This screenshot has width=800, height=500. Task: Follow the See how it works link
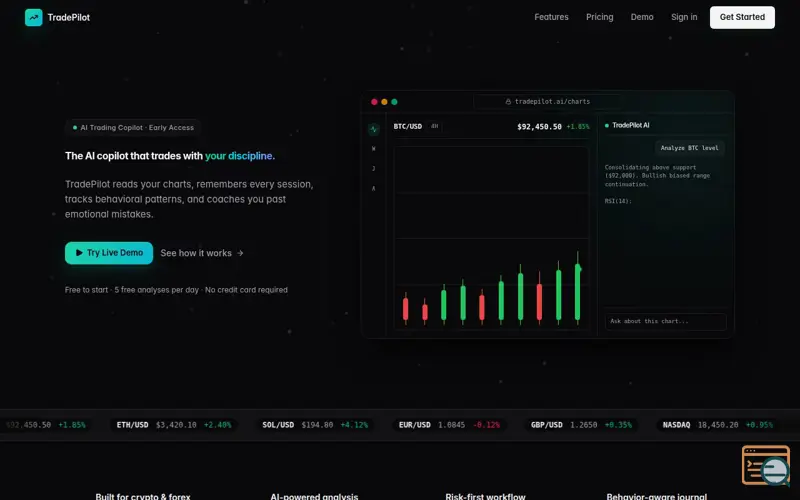(202, 253)
